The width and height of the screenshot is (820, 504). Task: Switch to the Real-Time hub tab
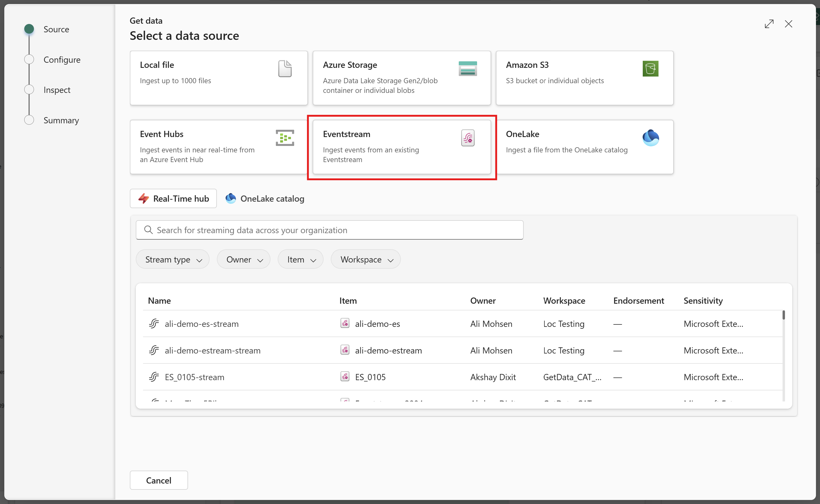tap(173, 198)
